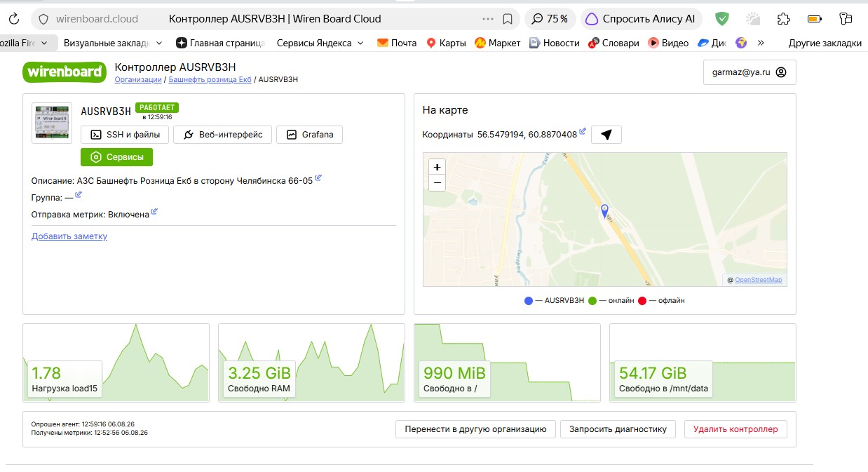The width and height of the screenshot is (868, 472).
Task: Open the garmaz@ya.ru account menu
Action: tap(750, 72)
